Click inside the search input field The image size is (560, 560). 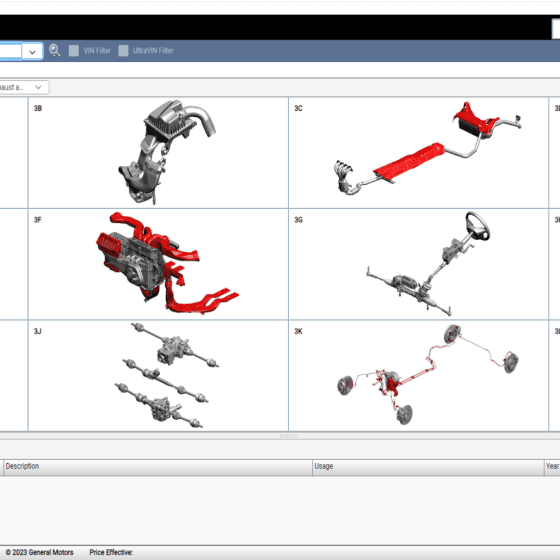[10, 51]
